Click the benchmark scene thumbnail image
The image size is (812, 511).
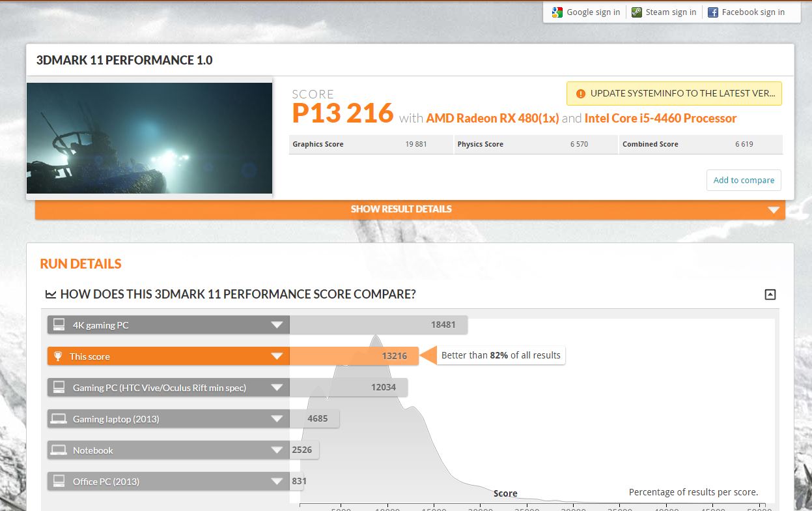150,138
